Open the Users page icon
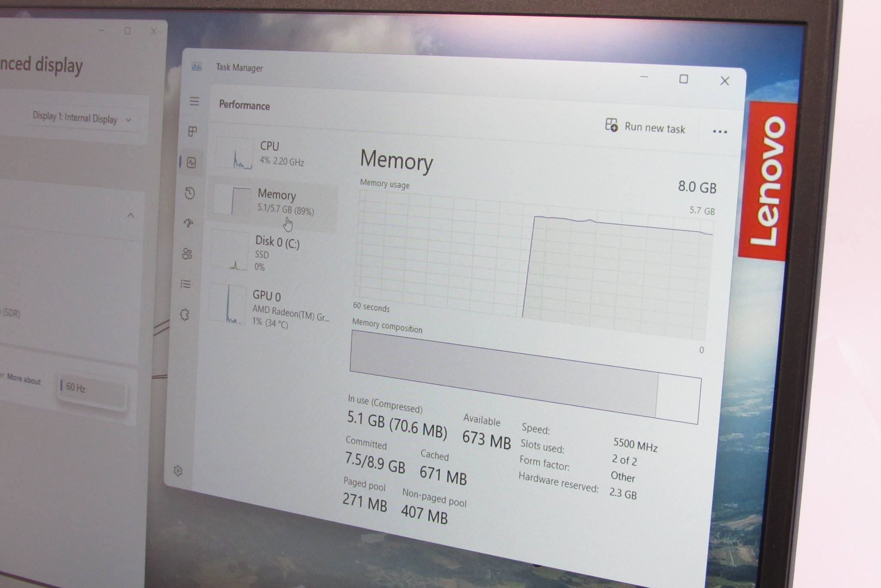Viewport: 881px width, 588px height. pos(187,254)
